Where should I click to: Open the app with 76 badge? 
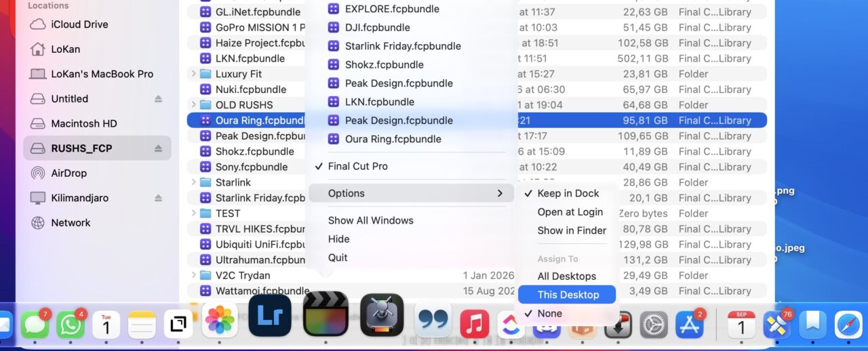click(776, 325)
